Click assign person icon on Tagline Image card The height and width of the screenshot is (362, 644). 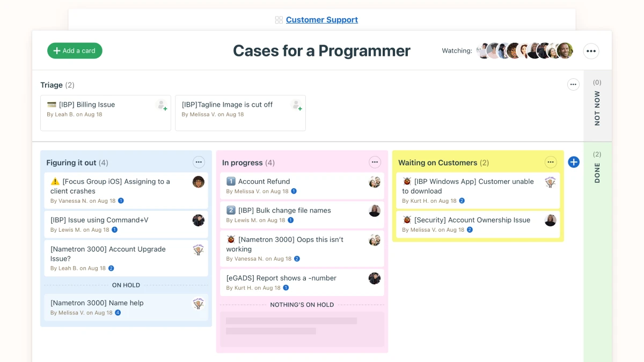296,105
